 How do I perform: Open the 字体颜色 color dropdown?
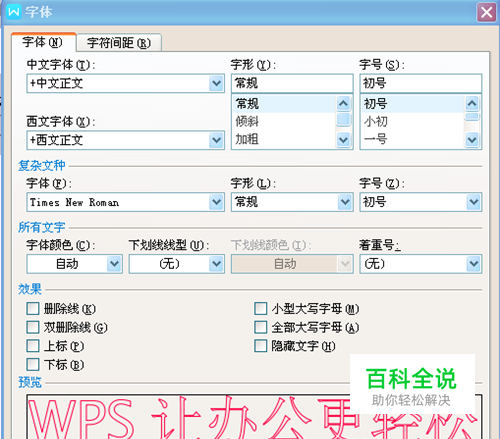click(114, 264)
